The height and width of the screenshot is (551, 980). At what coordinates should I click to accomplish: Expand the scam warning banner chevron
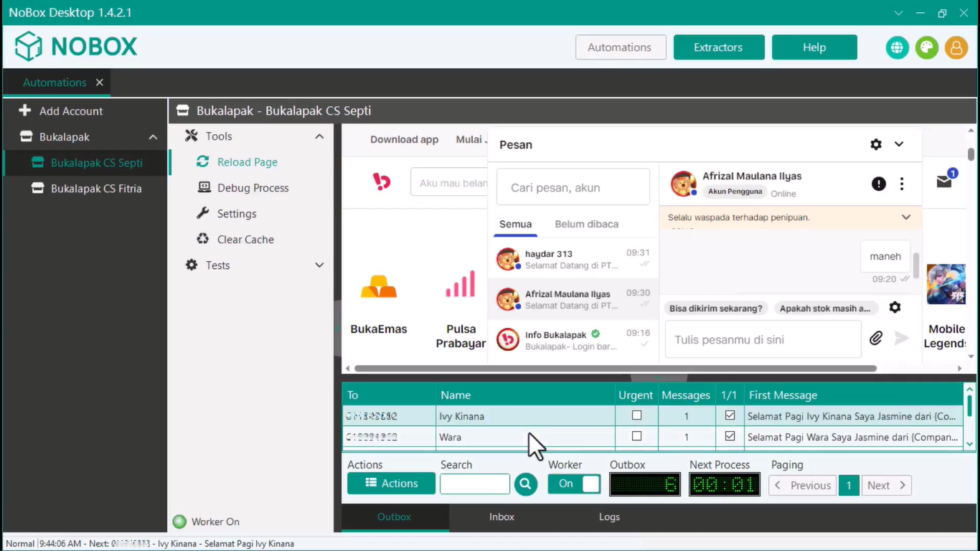pyautogui.click(x=906, y=217)
